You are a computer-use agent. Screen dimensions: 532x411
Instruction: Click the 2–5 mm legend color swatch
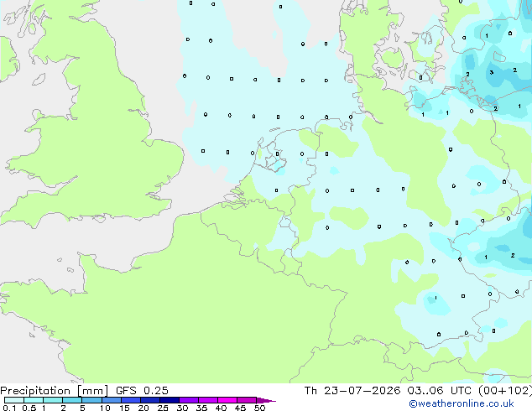[x=72, y=400]
